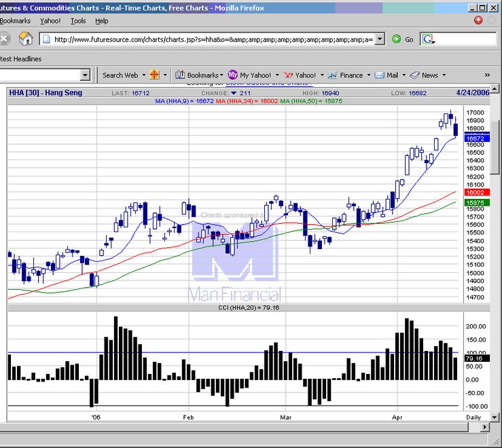Screen dimensions: 502x448
Task: Expand the Finance dropdown arrow
Action: click(368, 75)
